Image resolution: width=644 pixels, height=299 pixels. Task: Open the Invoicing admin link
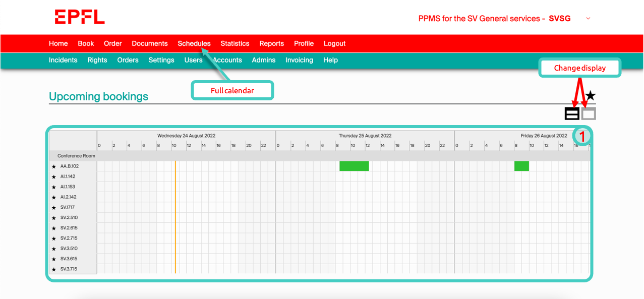[299, 60]
